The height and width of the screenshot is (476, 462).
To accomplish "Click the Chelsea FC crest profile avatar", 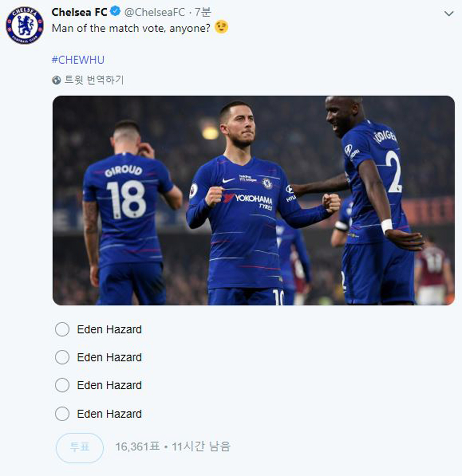I will point(25,25).
